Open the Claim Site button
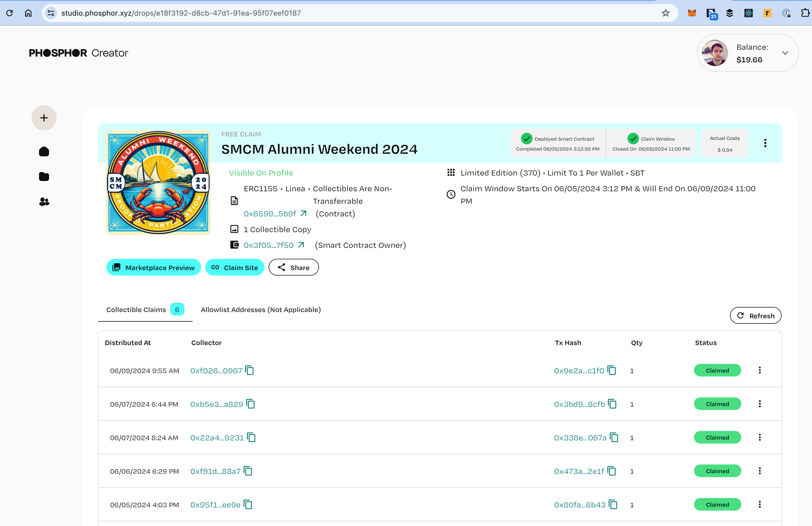Viewport: 812px width, 526px height. (235, 267)
